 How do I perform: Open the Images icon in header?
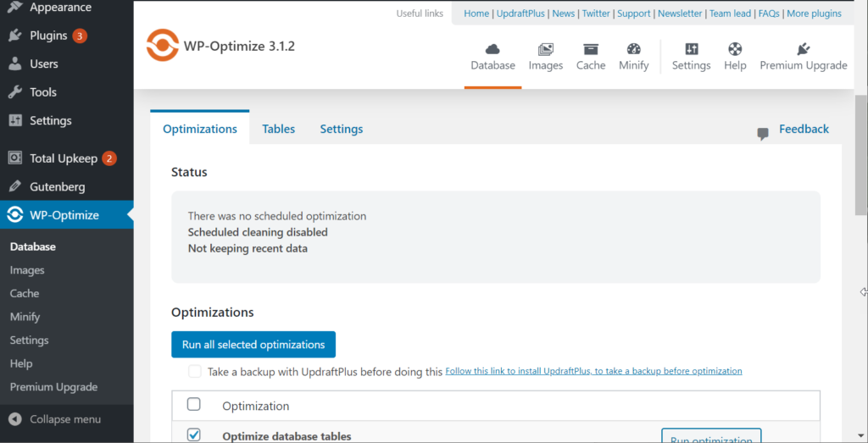pos(545,50)
